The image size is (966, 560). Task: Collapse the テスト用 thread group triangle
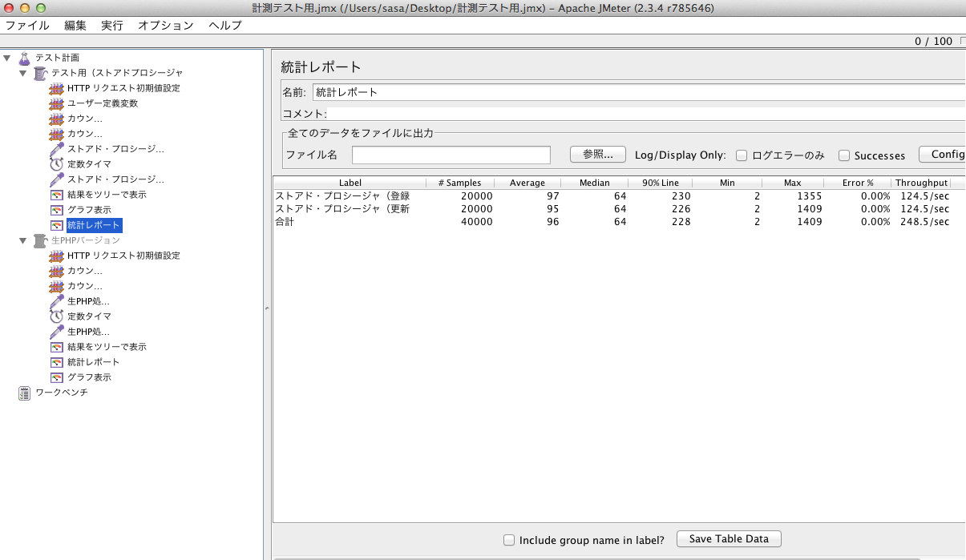22,73
